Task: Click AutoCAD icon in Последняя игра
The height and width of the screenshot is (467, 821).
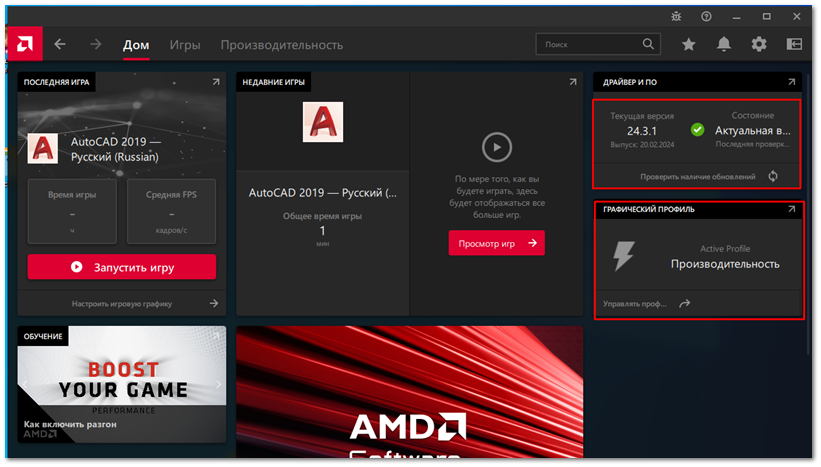Action: 42,149
